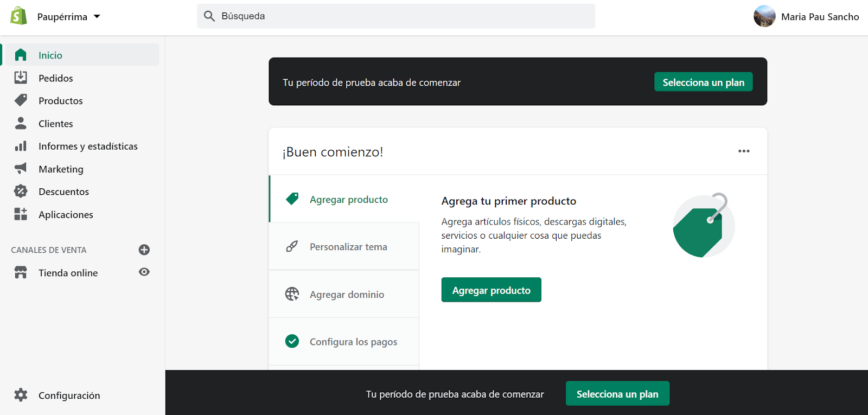The image size is (868, 415).
Task: Open Informes y estadísticas bar chart icon
Action: pyautogui.click(x=21, y=146)
